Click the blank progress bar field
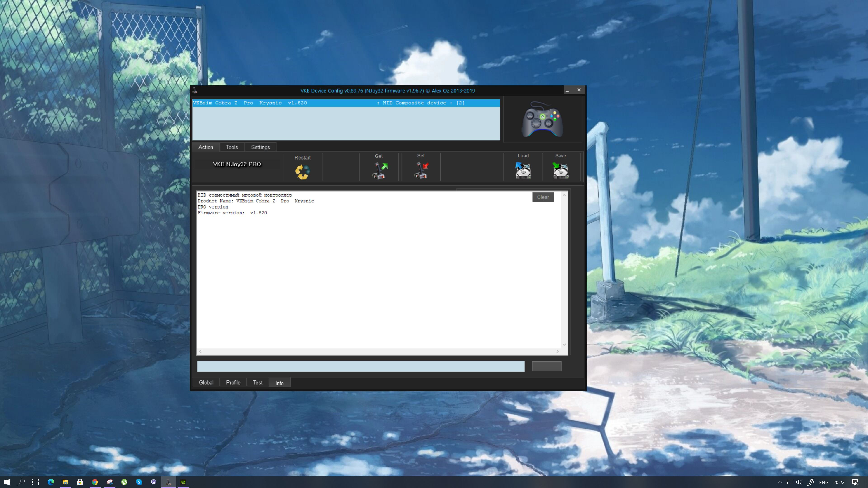Screen dimensions: 868x488 click(361, 366)
